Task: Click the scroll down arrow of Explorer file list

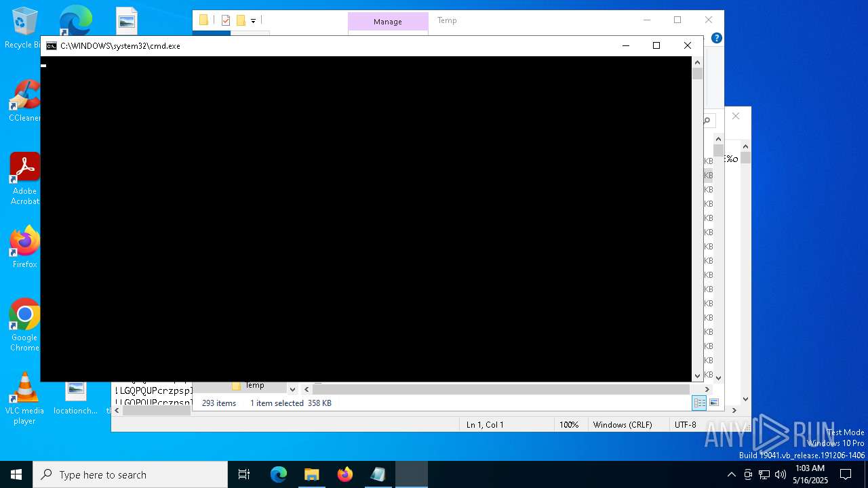Action: click(x=718, y=378)
